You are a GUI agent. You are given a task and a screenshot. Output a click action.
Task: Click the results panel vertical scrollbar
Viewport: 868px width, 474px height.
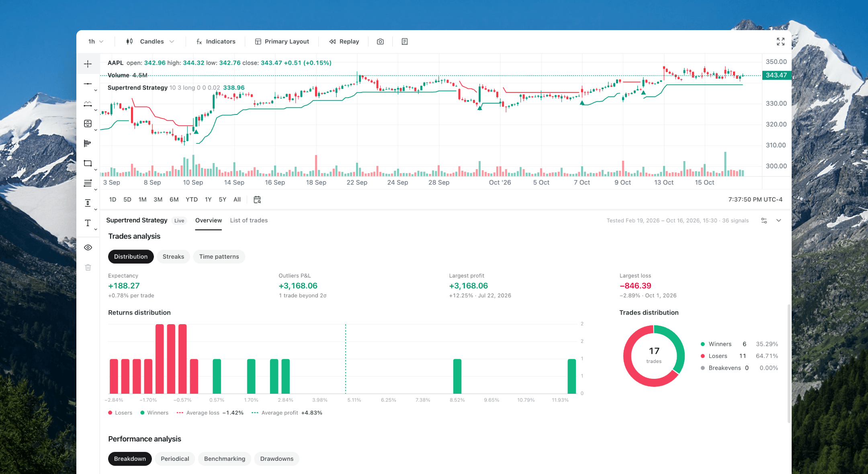[x=789, y=364]
